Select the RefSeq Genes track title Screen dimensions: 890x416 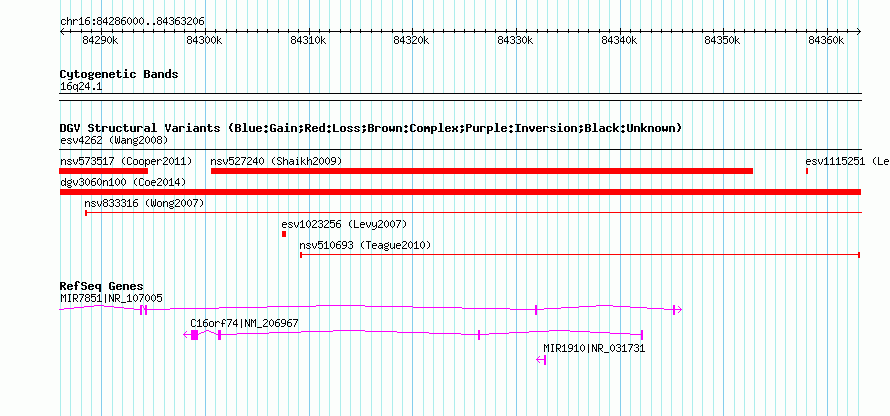[x=102, y=286]
